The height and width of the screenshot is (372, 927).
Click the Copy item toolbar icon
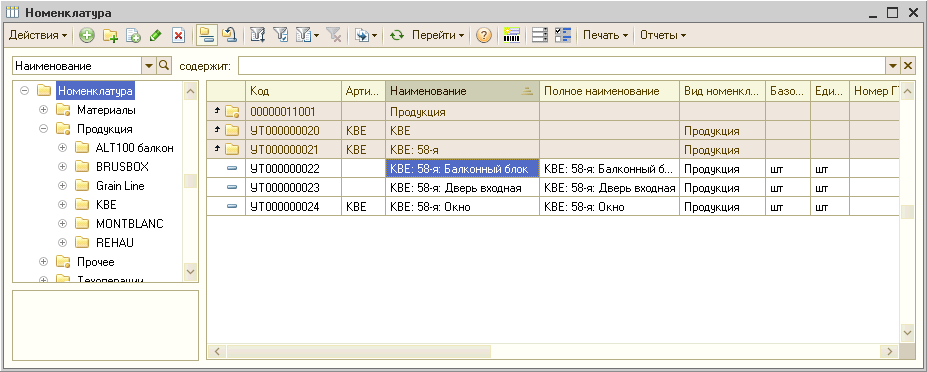pos(133,35)
